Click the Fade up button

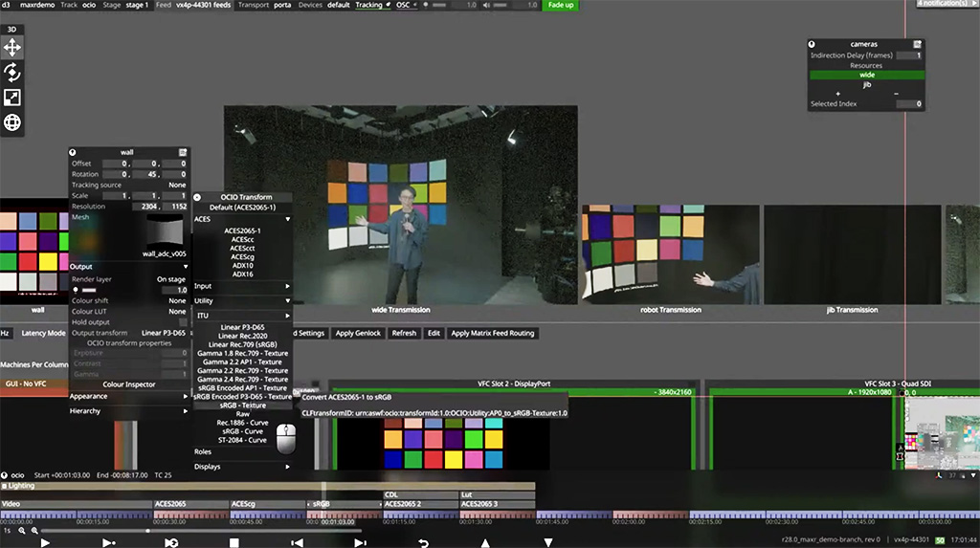(x=560, y=5)
